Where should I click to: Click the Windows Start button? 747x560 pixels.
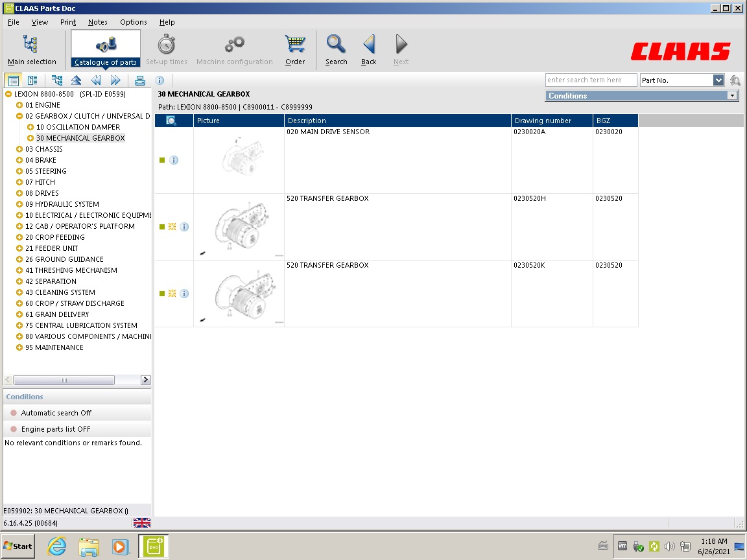point(18,546)
